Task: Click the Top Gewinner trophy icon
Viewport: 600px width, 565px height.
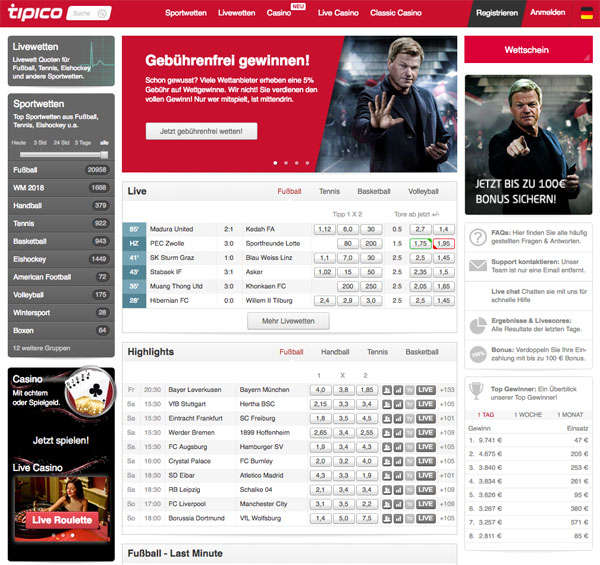Action: coord(476,391)
